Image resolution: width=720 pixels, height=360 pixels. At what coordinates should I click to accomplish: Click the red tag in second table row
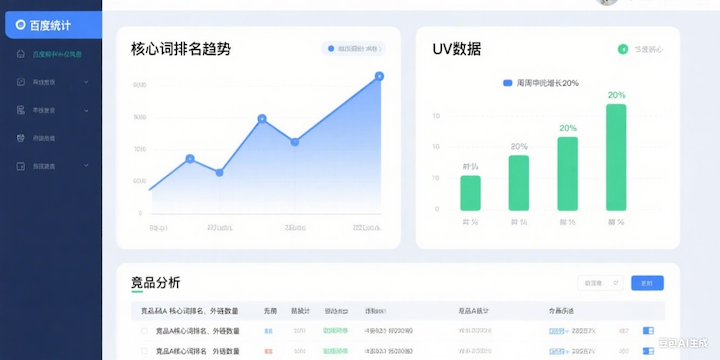(x=268, y=351)
